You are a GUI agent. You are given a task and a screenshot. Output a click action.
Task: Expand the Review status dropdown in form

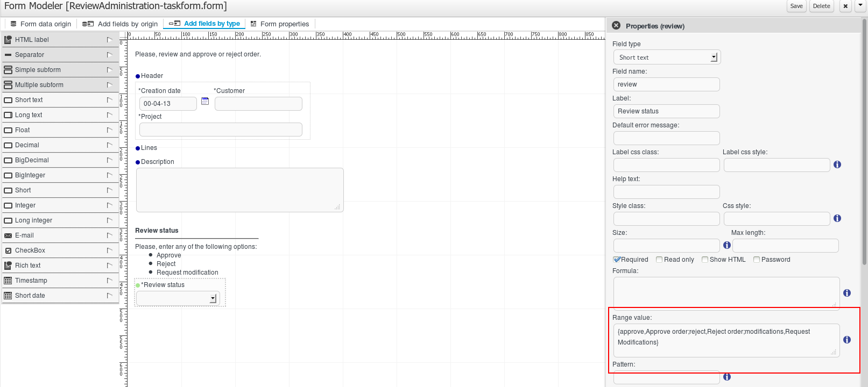coord(213,298)
